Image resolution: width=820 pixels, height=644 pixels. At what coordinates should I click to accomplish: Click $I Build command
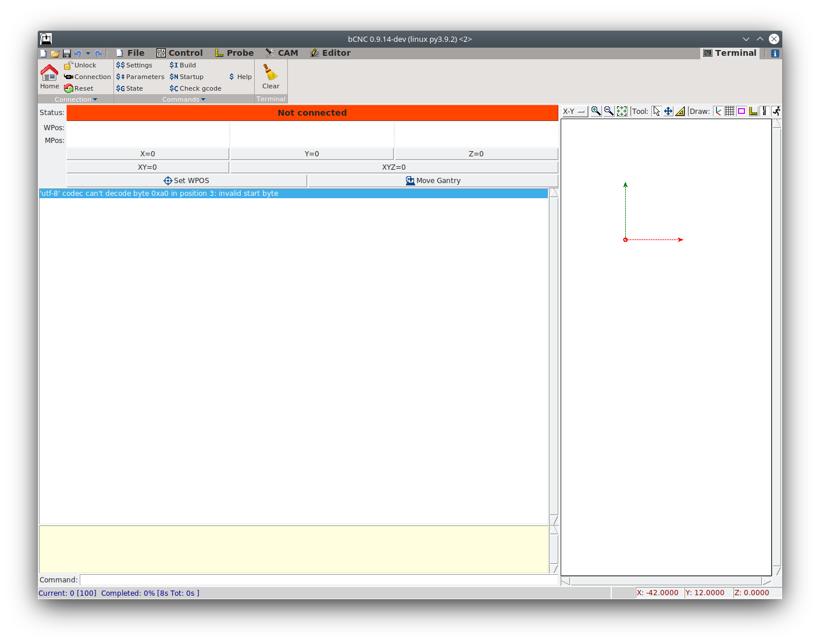click(183, 65)
